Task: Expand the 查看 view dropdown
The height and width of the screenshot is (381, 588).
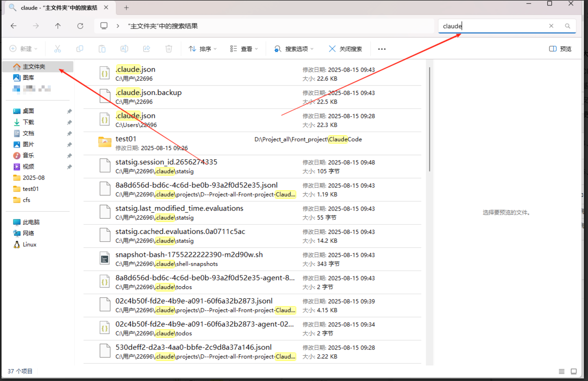Action: tap(244, 49)
